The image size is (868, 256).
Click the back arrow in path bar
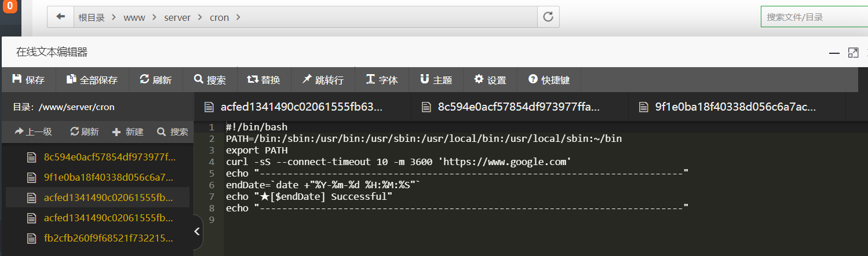coord(61,17)
